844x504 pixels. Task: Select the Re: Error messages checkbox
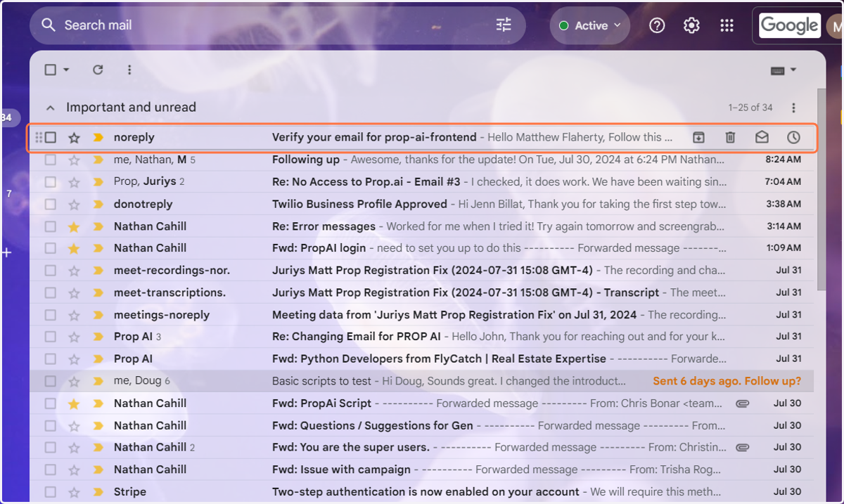point(51,226)
